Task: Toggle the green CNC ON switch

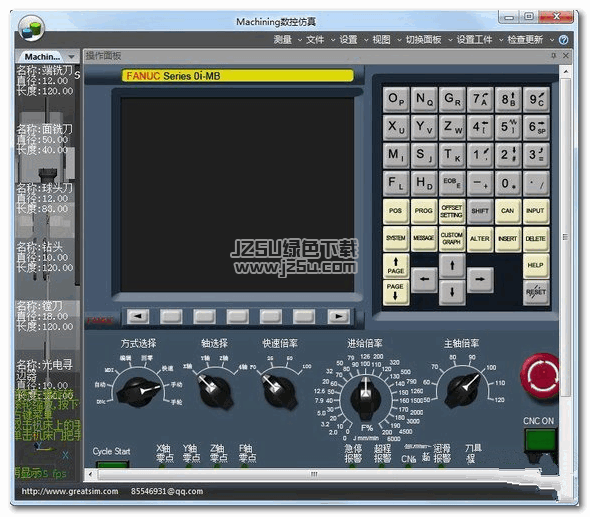Action: [x=541, y=441]
